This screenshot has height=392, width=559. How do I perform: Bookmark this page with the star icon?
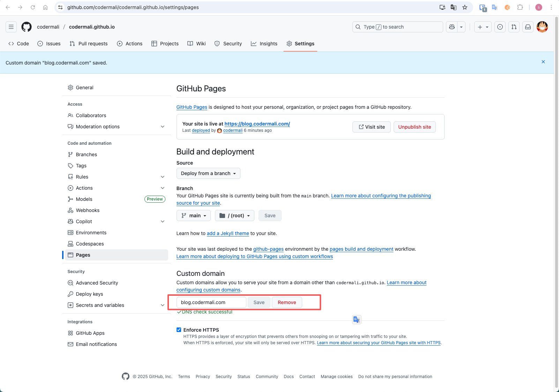tap(465, 7)
